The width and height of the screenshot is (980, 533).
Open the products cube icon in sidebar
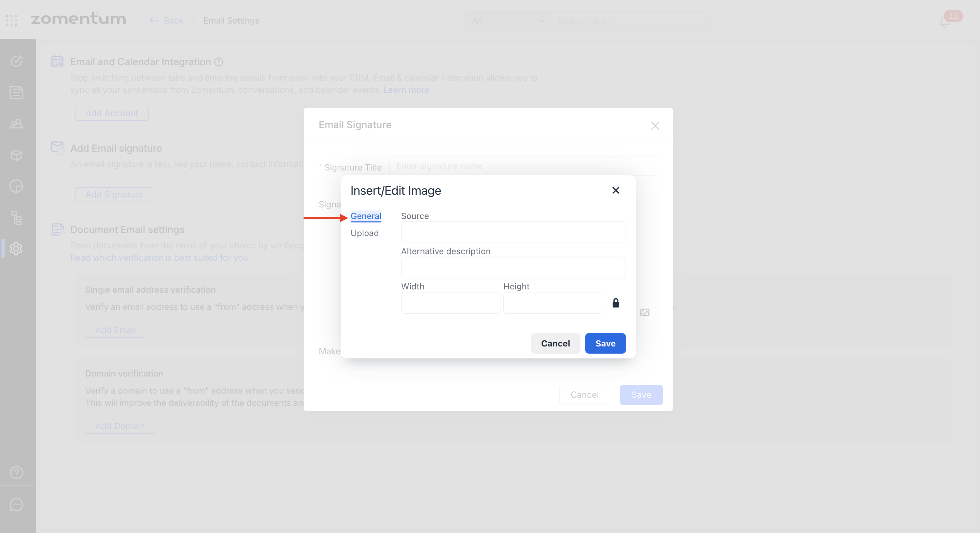click(x=16, y=155)
